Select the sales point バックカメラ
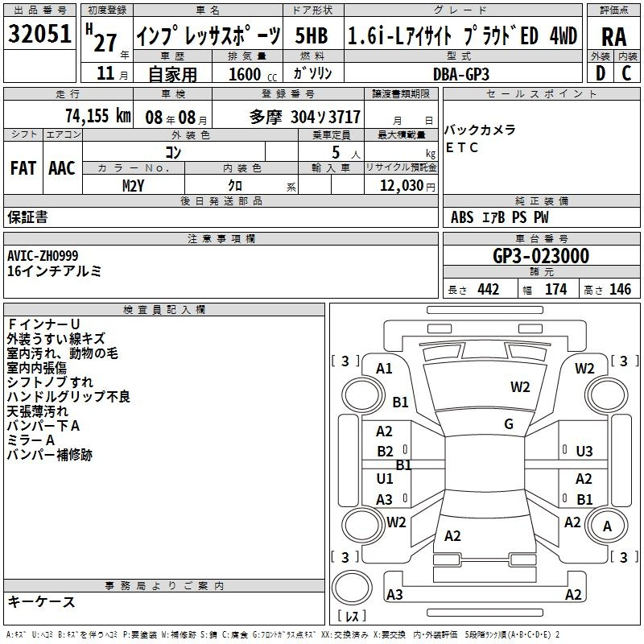This screenshot has height=644, width=644. 480,130
